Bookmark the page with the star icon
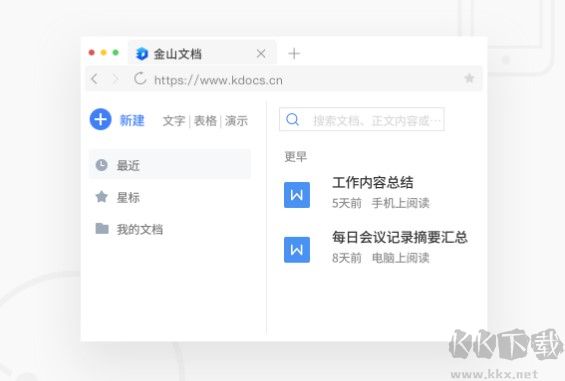Viewport: 565px width, 381px height. (x=469, y=78)
